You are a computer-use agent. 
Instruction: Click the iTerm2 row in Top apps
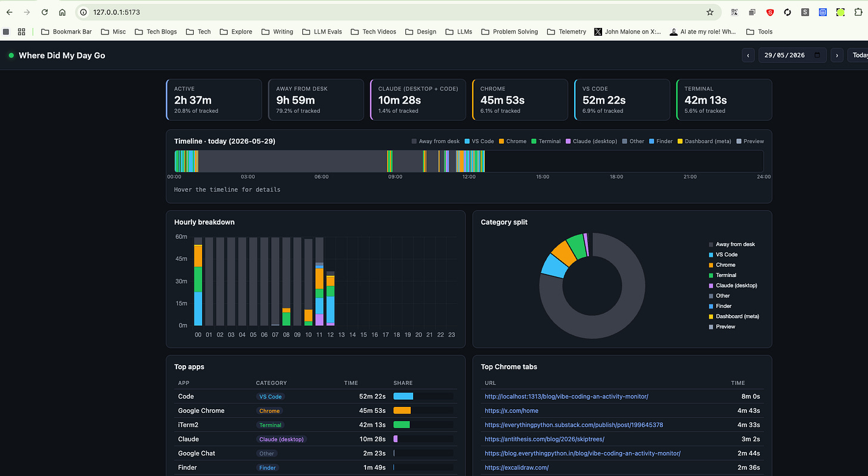coord(316,425)
